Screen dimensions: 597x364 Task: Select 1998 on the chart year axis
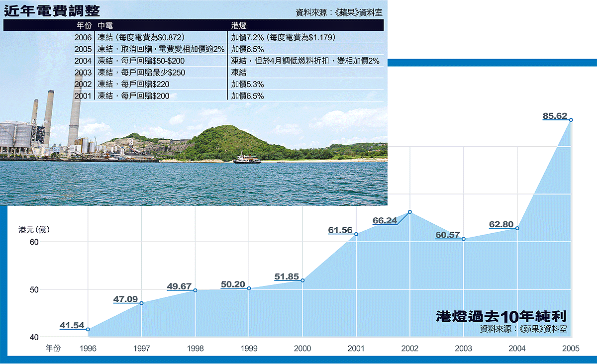point(196,349)
